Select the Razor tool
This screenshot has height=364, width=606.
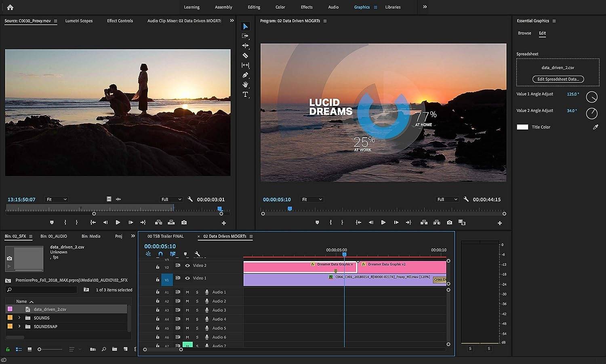245,55
